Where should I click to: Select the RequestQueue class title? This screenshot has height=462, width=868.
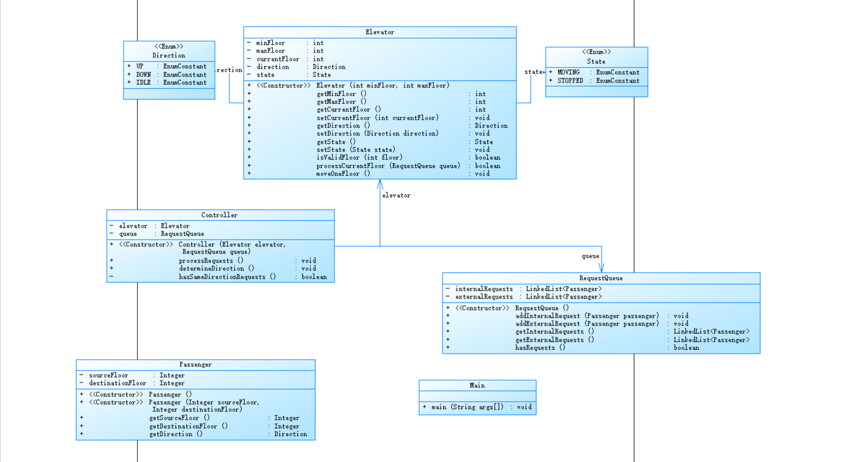coord(601,278)
